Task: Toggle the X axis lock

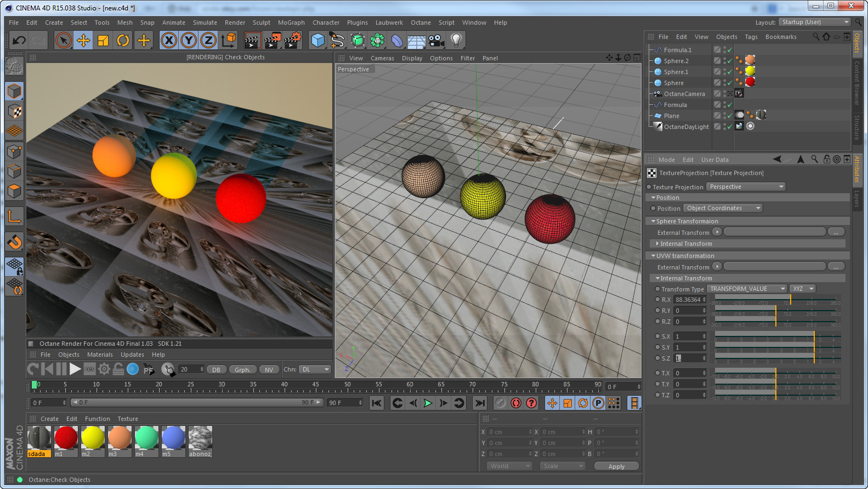Action: pyautogui.click(x=169, y=40)
